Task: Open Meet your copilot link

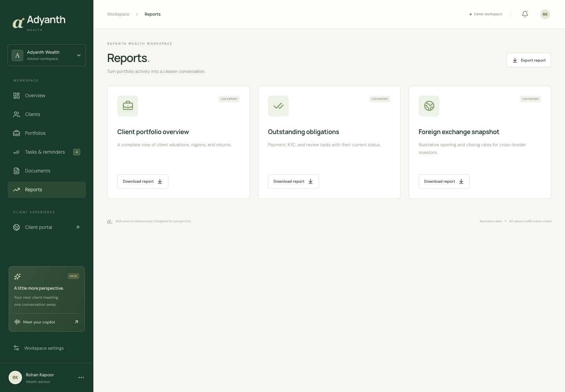Action: pyautogui.click(x=47, y=322)
